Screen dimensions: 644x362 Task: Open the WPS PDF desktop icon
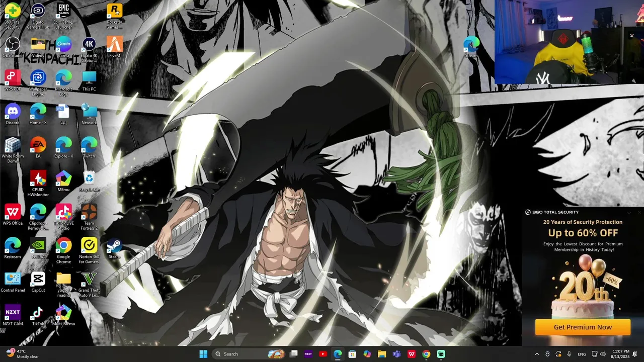(13, 81)
